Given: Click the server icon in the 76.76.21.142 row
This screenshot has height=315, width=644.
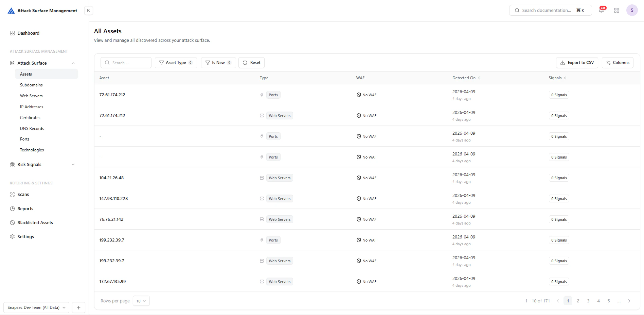Looking at the screenshot, I should [262, 219].
